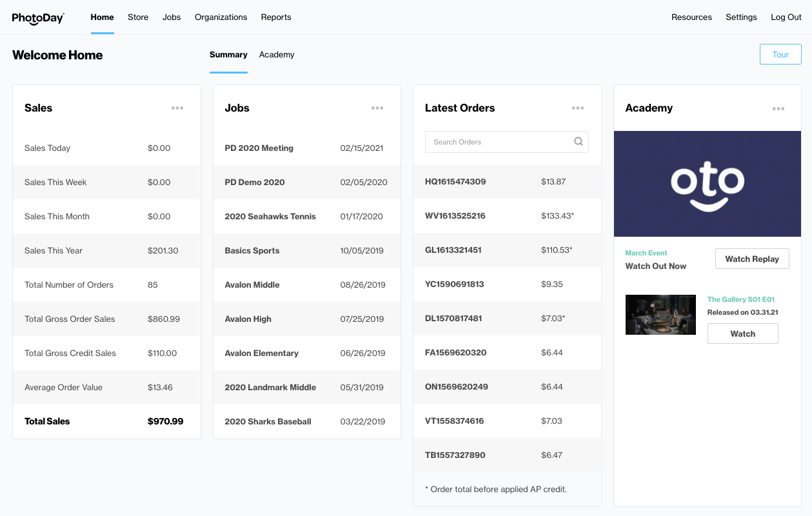Image resolution: width=812 pixels, height=516 pixels.
Task: Click the March Event link
Action: tap(646, 253)
